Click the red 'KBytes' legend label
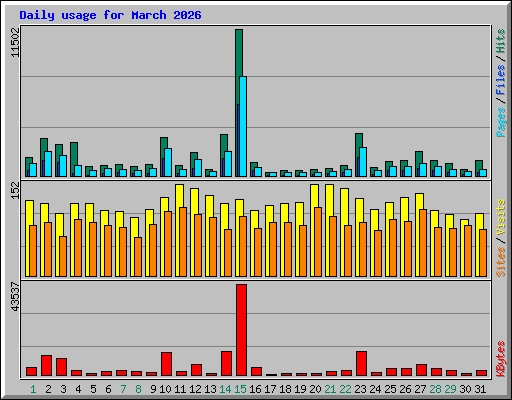The width and height of the screenshot is (512, 400). [500, 359]
